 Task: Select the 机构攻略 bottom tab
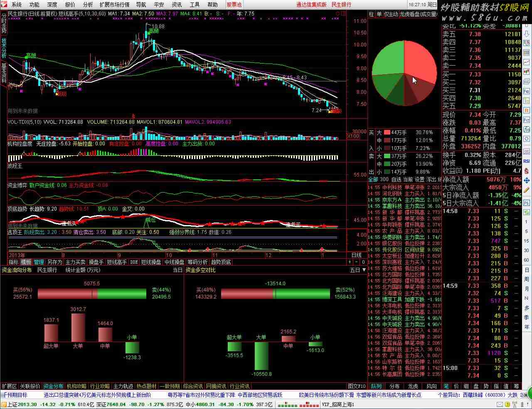(x=76, y=386)
